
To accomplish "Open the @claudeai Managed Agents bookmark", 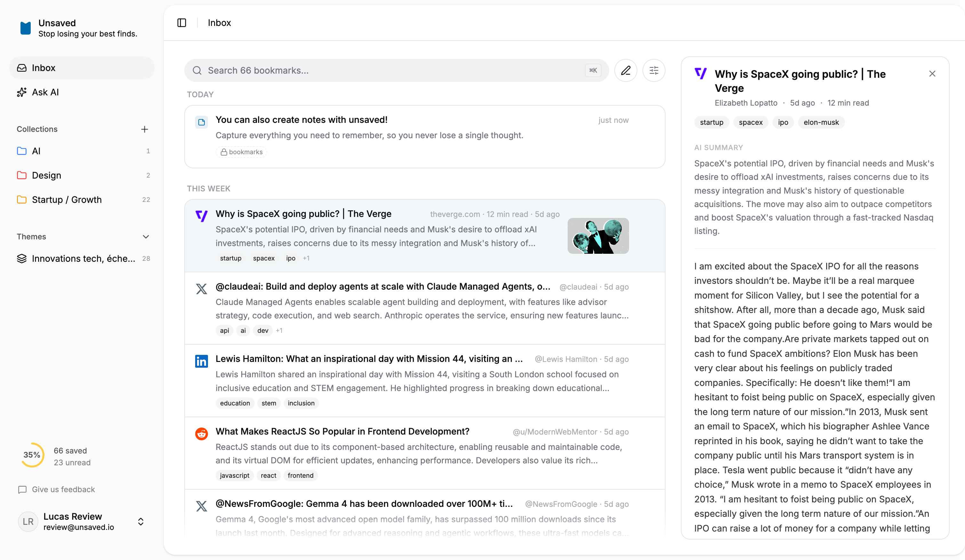I will pos(425,308).
